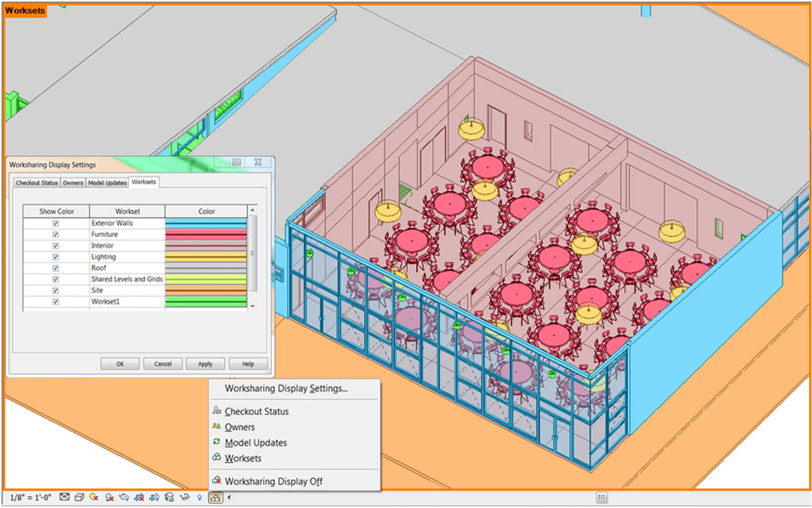
Task: Click the worksets list scroll down arrow
Action: [252, 306]
